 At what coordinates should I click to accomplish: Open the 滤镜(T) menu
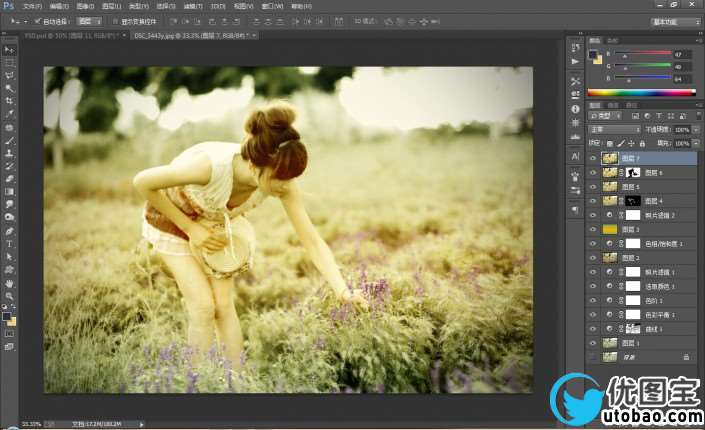click(x=193, y=6)
